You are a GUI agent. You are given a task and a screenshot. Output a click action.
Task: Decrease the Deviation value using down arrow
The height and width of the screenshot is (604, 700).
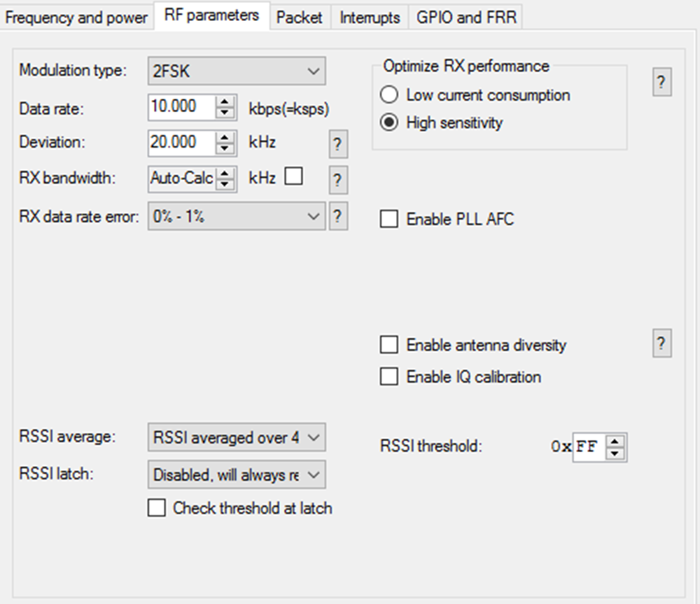point(225,148)
